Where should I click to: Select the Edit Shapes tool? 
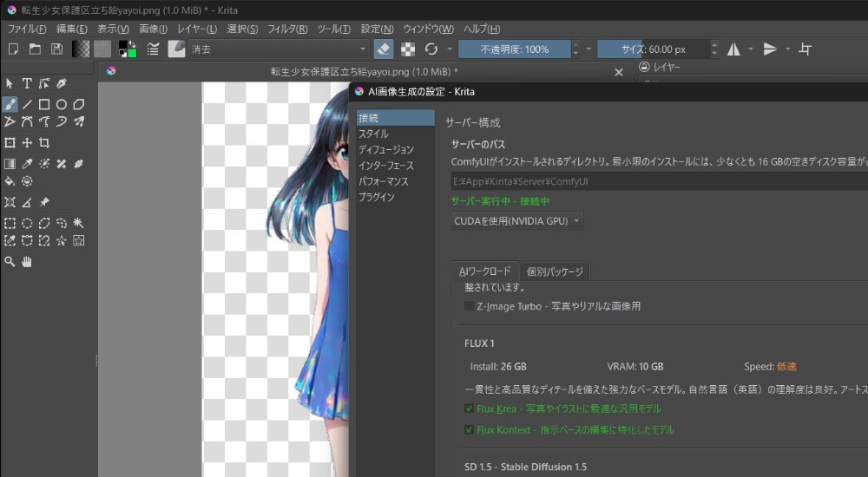click(44, 83)
